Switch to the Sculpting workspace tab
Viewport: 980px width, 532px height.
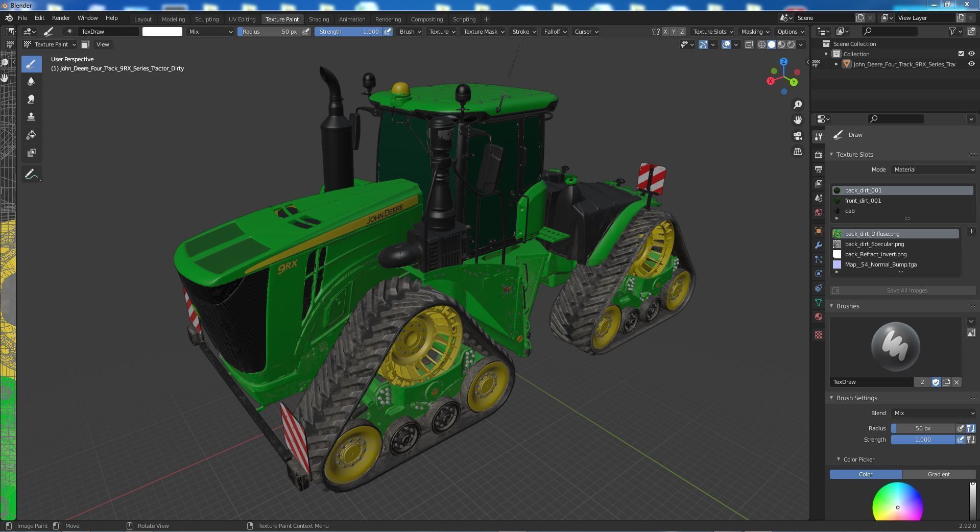coord(207,19)
